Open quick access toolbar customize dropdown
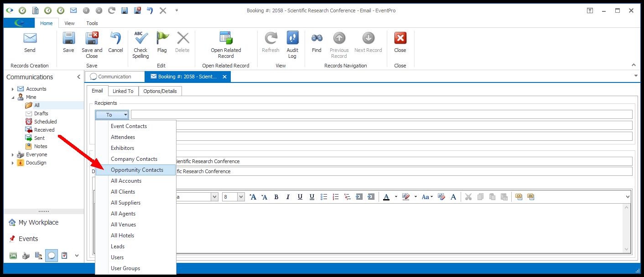This screenshot has height=277, width=644. (x=177, y=10)
